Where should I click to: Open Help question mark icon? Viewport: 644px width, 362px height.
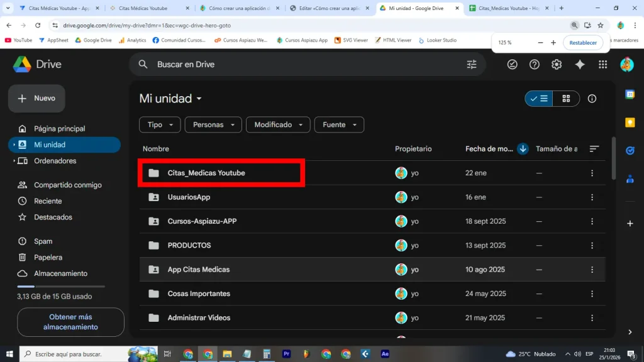(534, 64)
